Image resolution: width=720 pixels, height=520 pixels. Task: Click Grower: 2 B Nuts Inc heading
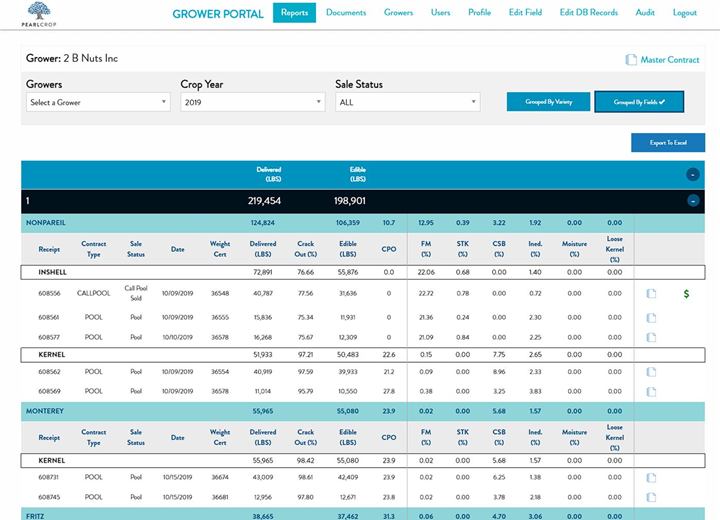pyautogui.click(x=72, y=58)
